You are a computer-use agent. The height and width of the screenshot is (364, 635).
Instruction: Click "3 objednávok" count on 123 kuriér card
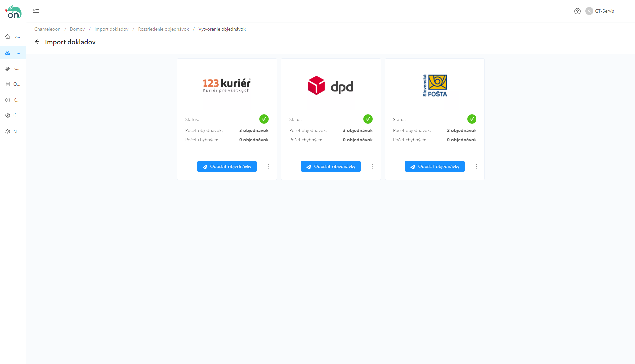click(254, 130)
